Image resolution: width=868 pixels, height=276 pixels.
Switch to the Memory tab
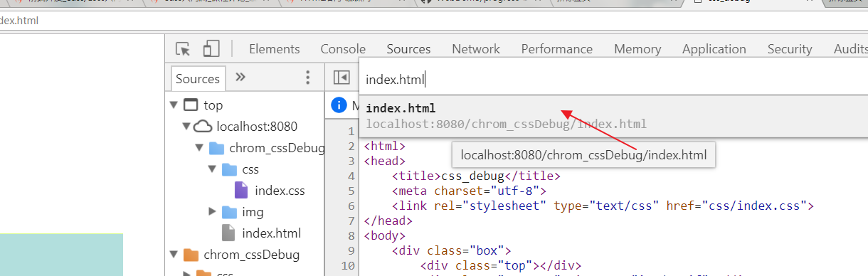click(x=637, y=49)
